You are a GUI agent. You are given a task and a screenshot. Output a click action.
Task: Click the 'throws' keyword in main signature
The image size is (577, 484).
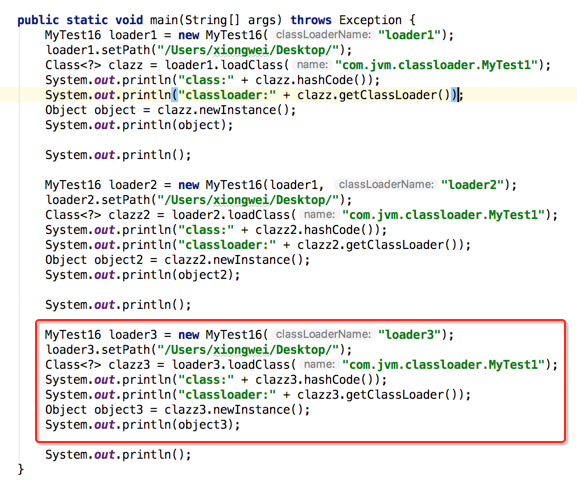coord(311,20)
